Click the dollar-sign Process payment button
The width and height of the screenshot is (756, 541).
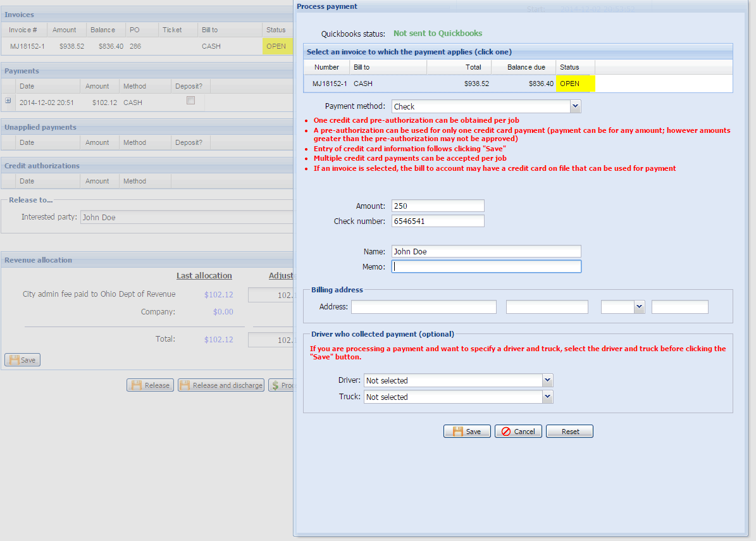(x=281, y=385)
